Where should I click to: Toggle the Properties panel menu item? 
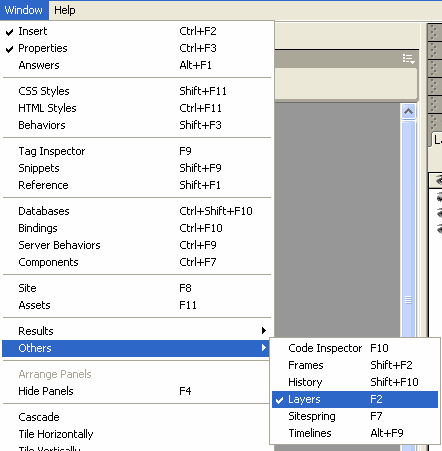137,48
